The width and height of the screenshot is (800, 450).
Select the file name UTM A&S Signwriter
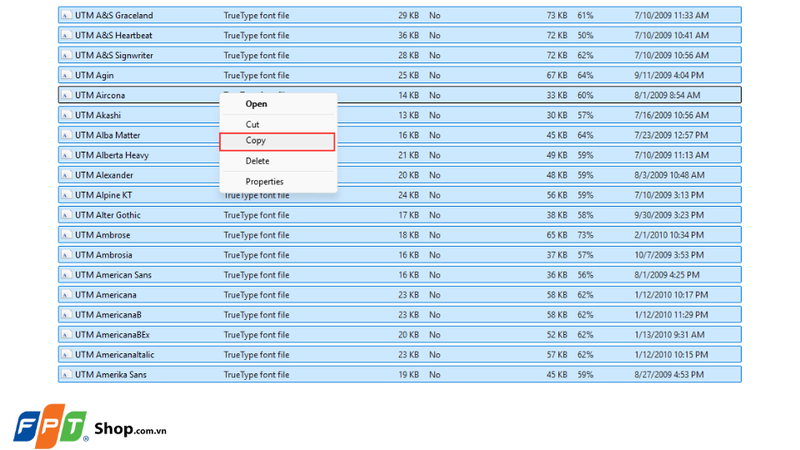coord(114,55)
